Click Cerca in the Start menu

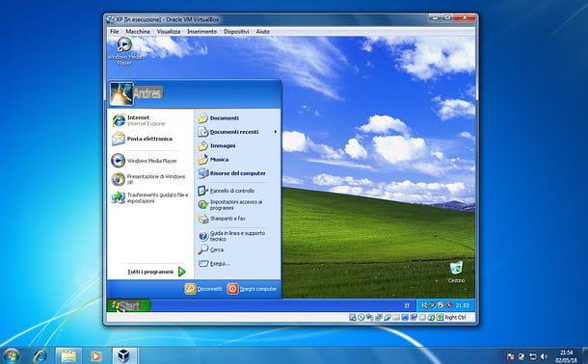point(211,249)
